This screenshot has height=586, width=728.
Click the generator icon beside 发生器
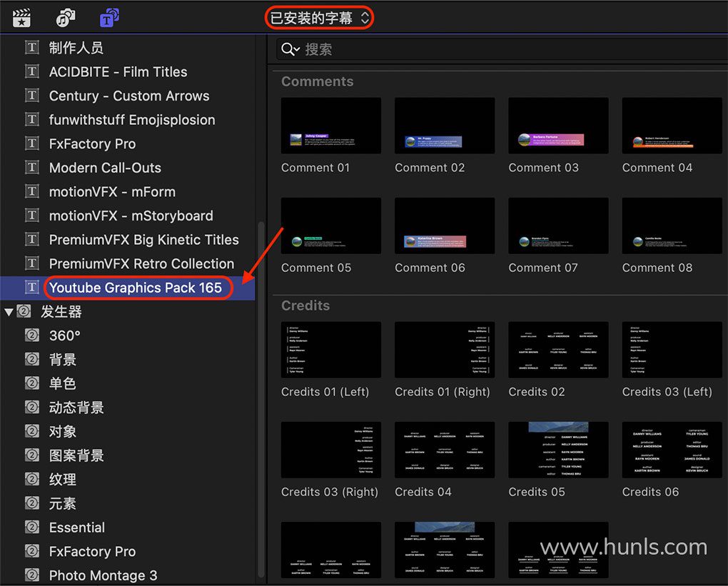24,311
